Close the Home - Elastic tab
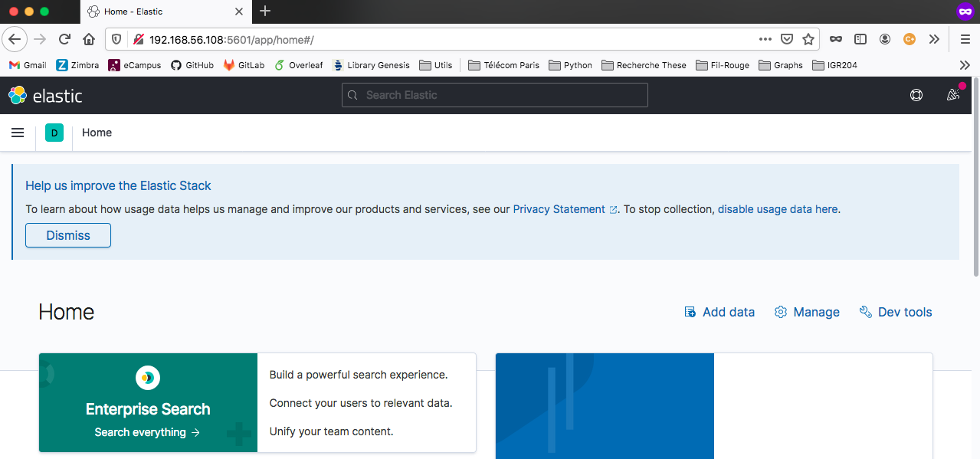The image size is (980, 459). click(239, 11)
